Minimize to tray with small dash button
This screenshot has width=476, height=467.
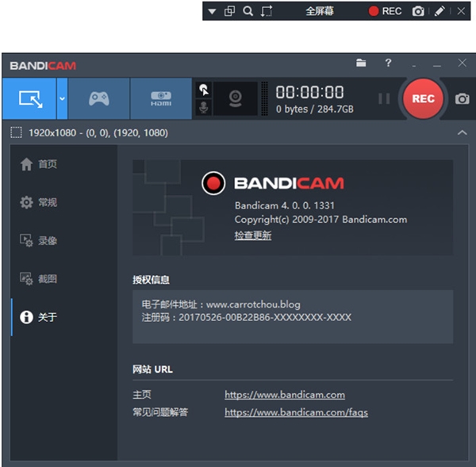pos(414,66)
